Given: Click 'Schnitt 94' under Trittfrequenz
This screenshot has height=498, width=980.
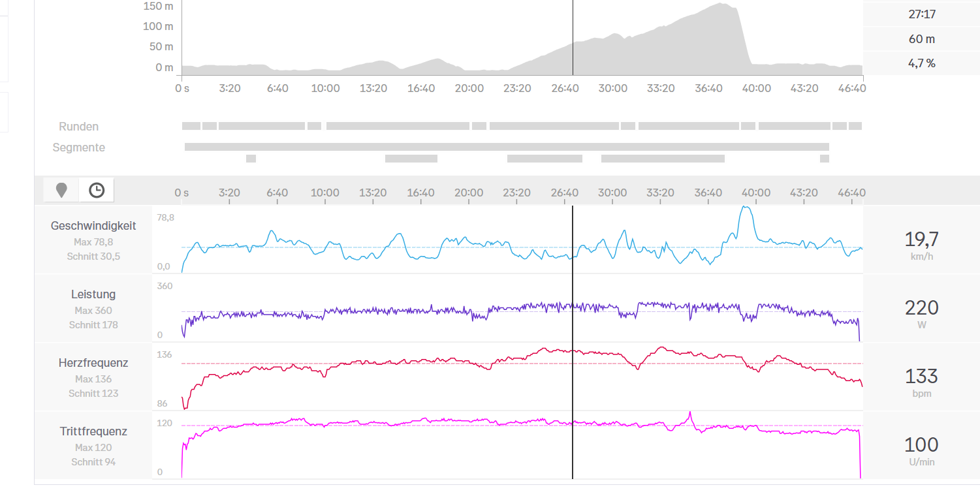Looking at the screenshot, I should [x=93, y=462].
